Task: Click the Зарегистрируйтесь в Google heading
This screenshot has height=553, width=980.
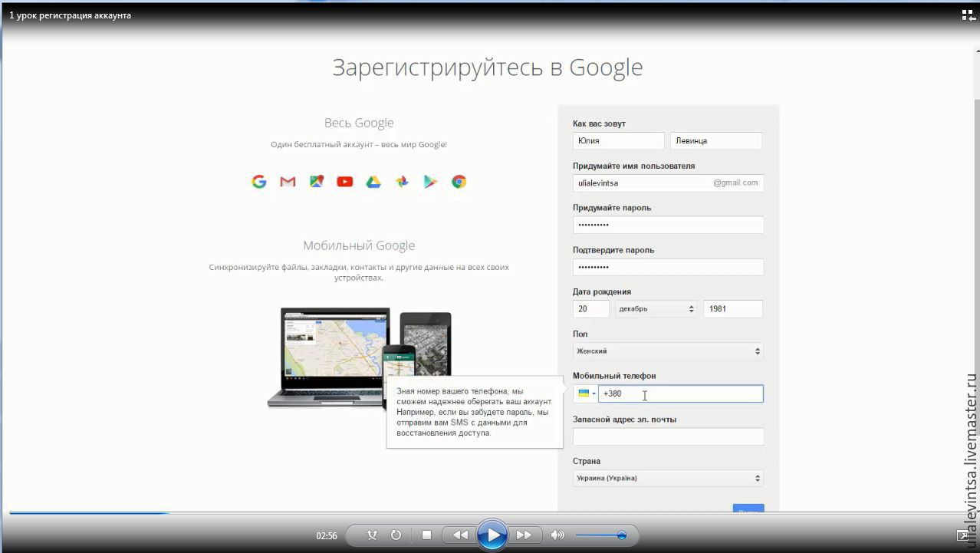Action: [488, 67]
